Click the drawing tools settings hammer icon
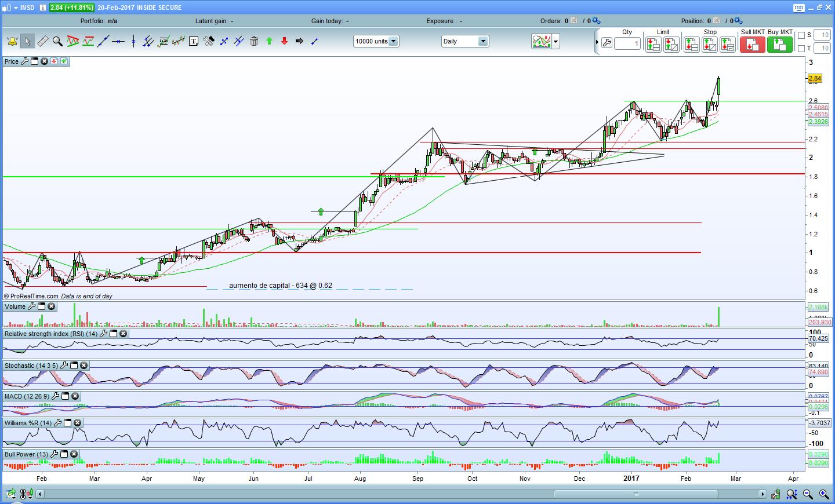 click(x=209, y=41)
